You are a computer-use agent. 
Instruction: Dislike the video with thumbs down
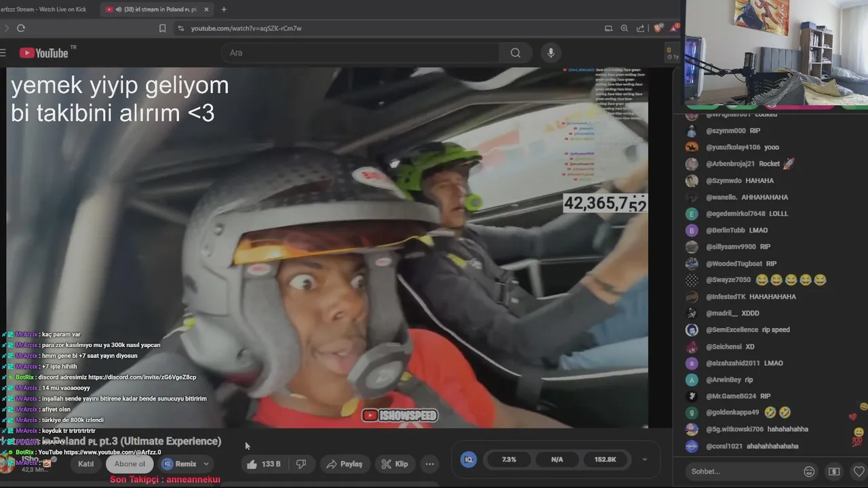[x=301, y=464]
